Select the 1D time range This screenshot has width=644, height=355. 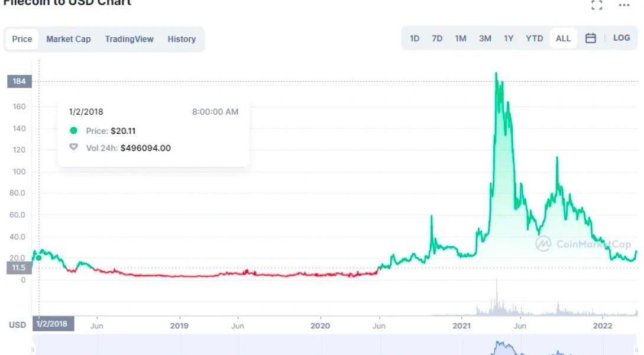415,38
